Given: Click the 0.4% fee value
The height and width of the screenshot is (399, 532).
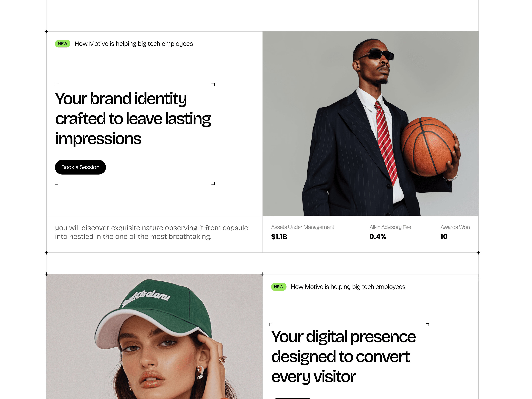Looking at the screenshot, I should click(x=378, y=237).
